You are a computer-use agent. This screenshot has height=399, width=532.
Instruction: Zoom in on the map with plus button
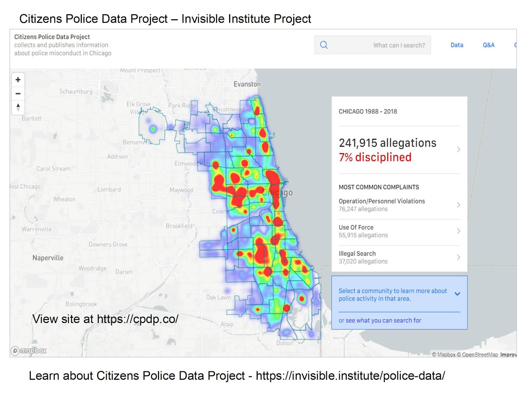click(x=18, y=80)
